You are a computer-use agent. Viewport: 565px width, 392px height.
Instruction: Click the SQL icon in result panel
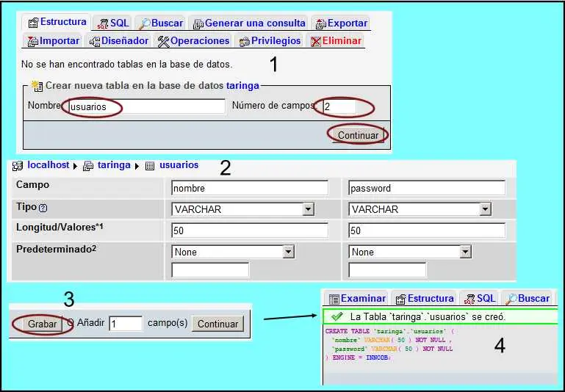click(x=469, y=299)
